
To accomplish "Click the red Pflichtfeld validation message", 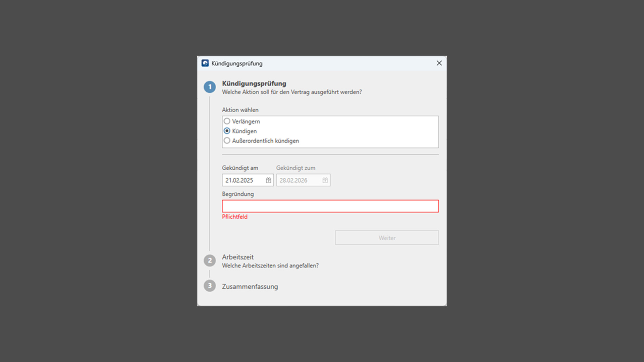I will 234,217.
